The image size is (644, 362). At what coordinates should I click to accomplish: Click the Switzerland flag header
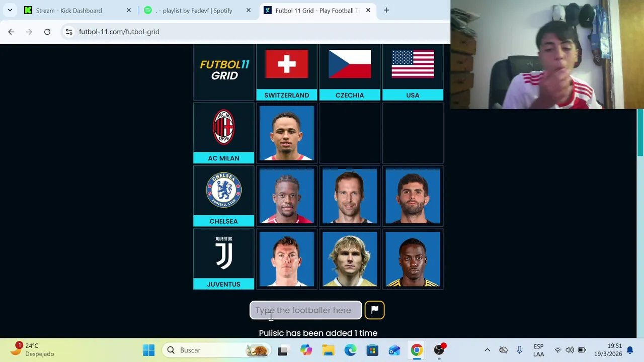[287, 64]
